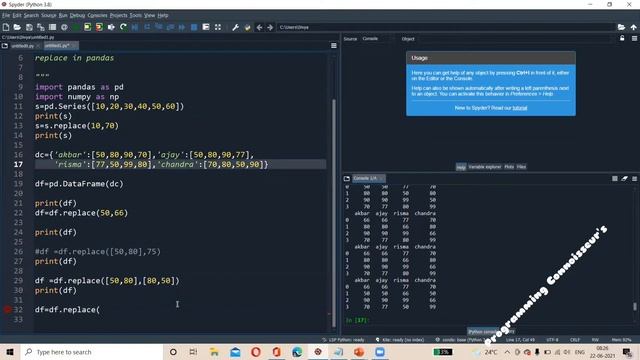Save all files toolbar icon
Image resolution: width=640 pixels, height=360 pixels.
pos(41,27)
